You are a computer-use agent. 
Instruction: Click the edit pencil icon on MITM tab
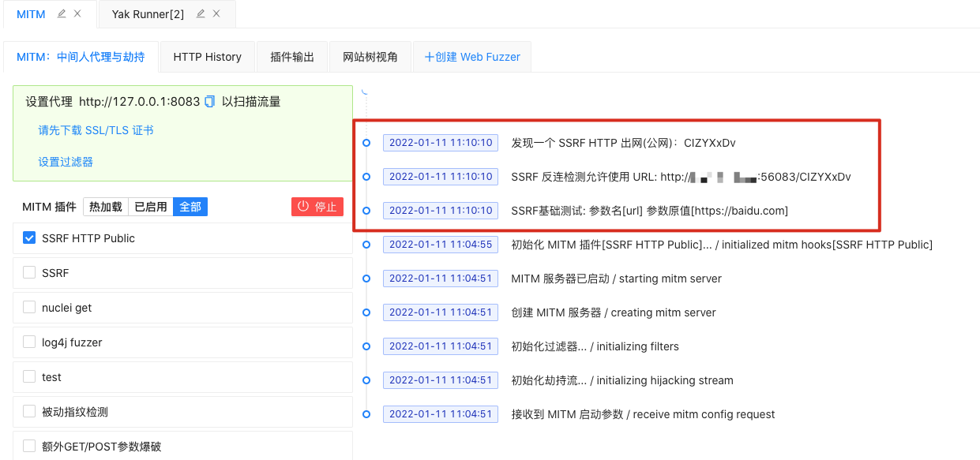62,14
